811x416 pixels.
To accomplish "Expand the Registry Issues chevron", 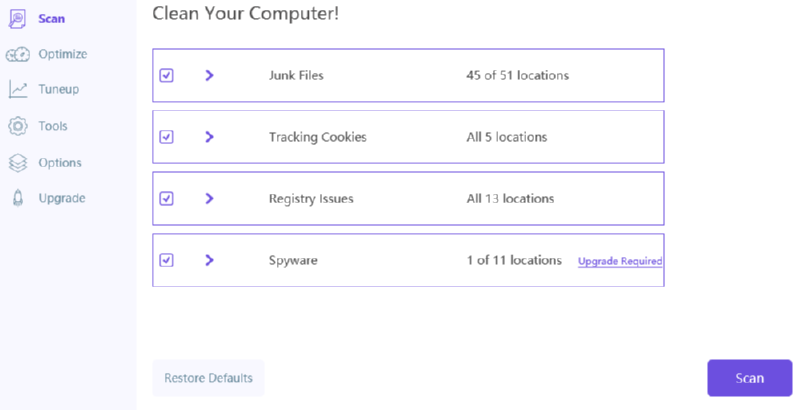I will pyautogui.click(x=209, y=198).
